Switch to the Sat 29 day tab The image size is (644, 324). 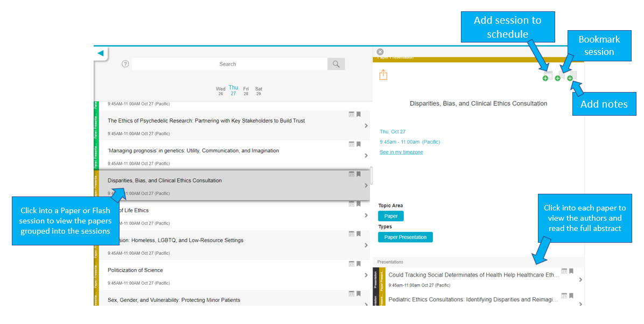pyautogui.click(x=259, y=91)
